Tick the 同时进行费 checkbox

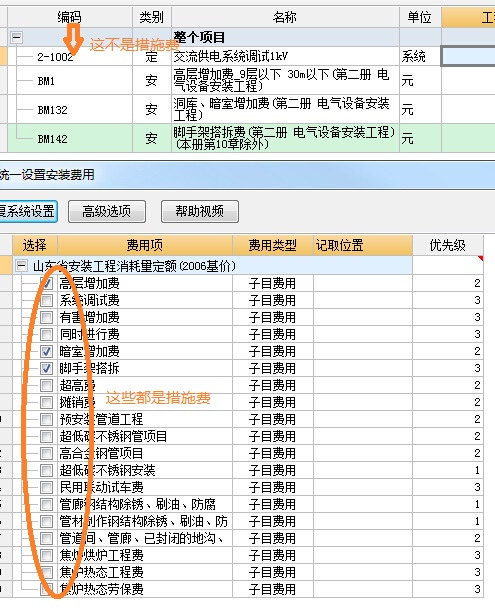pyautogui.click(x=47, y=334)
